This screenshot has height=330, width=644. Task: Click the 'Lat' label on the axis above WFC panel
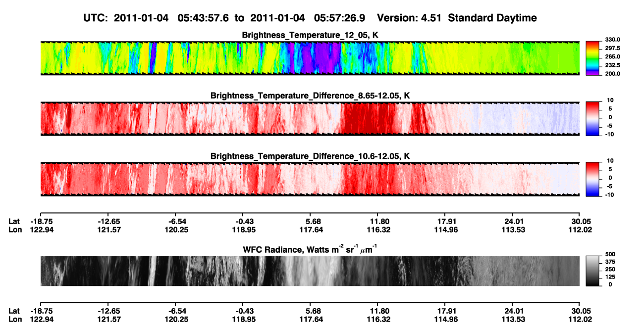(14, 222)
